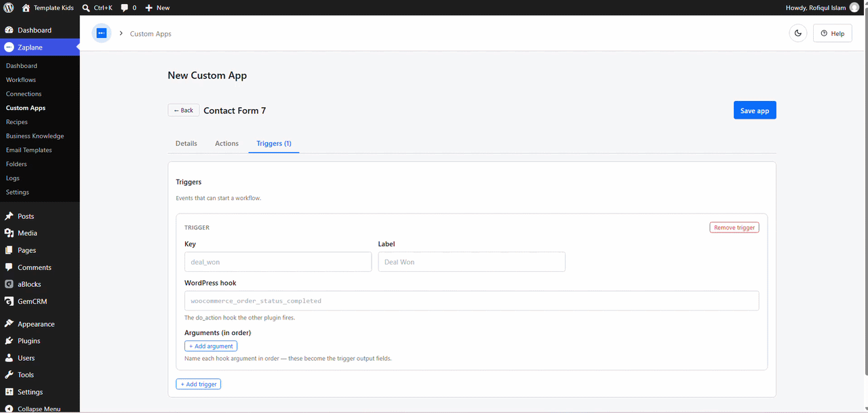This screenshot has height=413, width=868.
Task: Click the Custom Apps breadcrumb link
Action: click(151, 34)
